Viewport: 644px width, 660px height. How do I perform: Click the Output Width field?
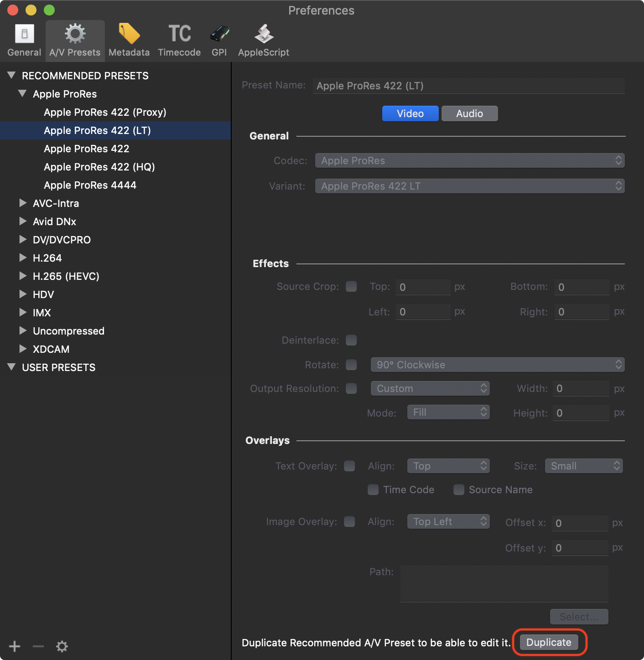[581, 388]
